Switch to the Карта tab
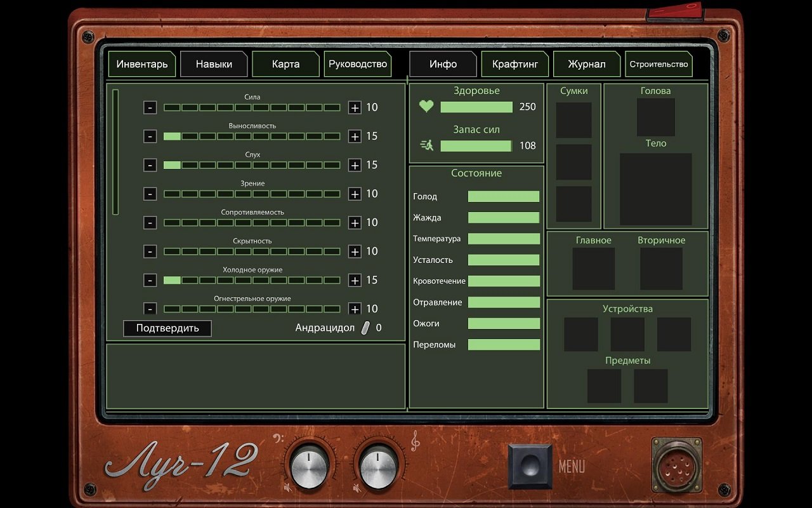The width and height of the screenshot is (812, 508). 285,64
